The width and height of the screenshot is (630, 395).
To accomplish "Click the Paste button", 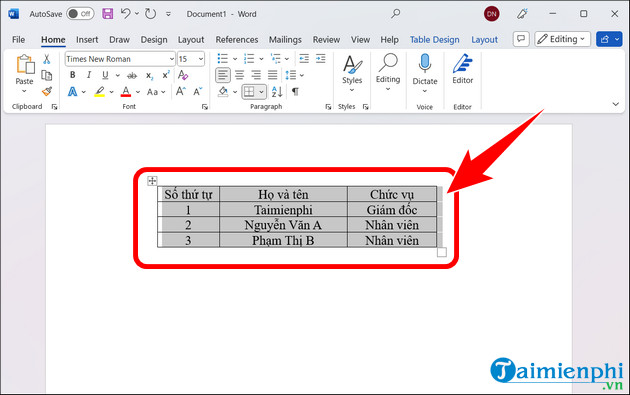I will [x=25, y=74].
